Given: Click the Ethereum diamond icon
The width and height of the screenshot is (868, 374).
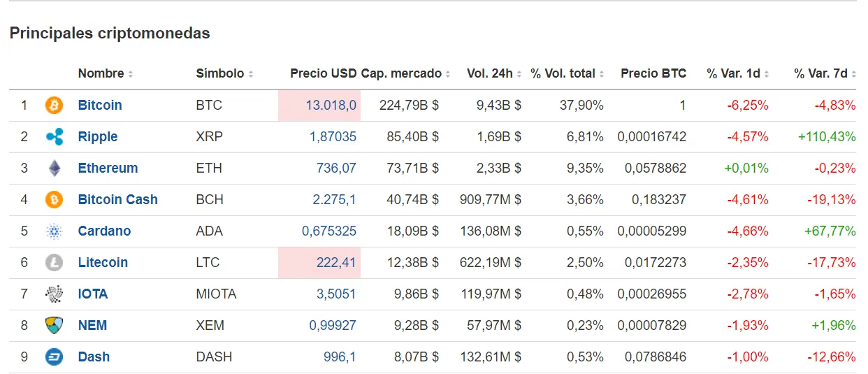Looking at the screenshot, I should 54,168.
